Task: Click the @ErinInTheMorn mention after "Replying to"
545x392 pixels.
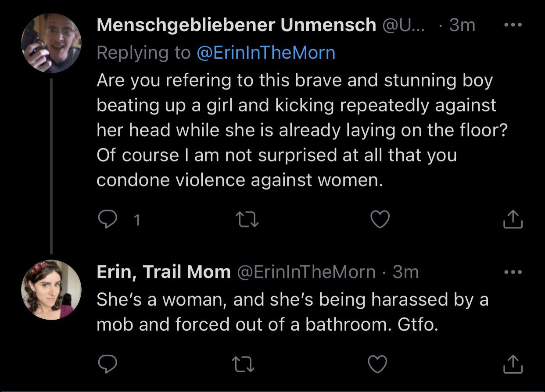Action: [x=266, y=53]
